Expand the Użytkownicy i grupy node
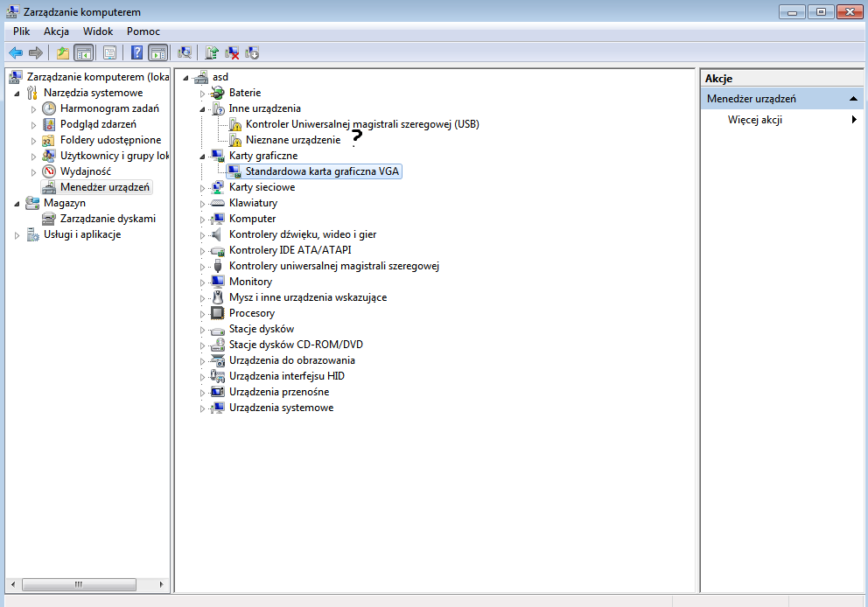 (34, 157)
